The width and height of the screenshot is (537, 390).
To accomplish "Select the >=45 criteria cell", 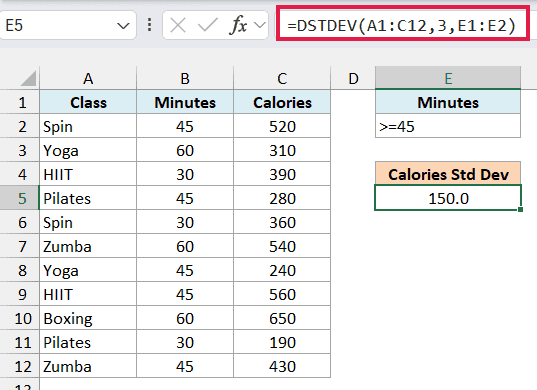I will 448,126.
